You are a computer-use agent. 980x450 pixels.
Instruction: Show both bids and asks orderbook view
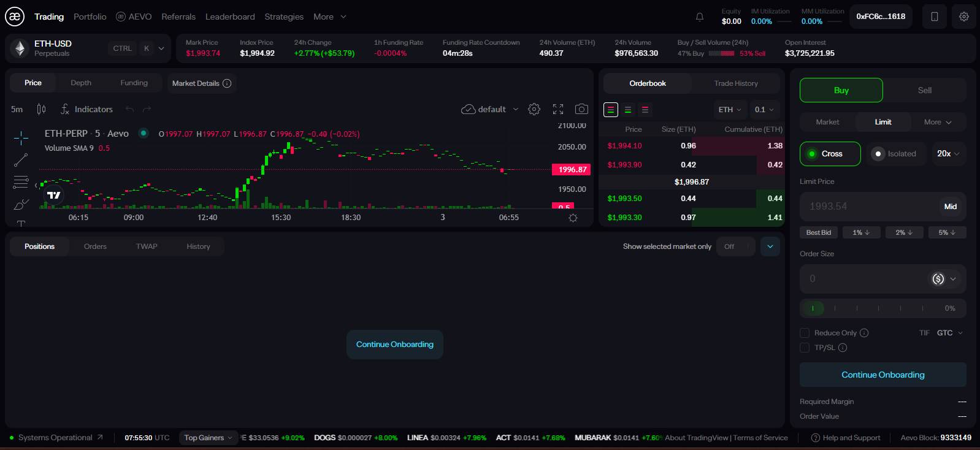click(611, 110)
